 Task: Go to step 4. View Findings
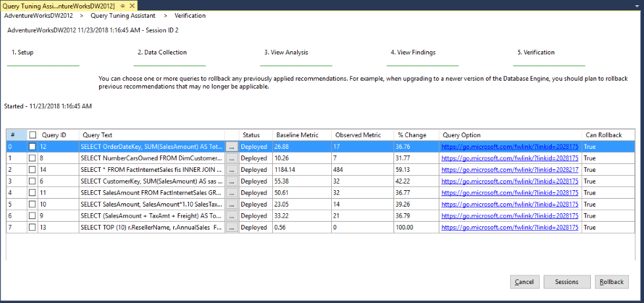tap(413, 52)
